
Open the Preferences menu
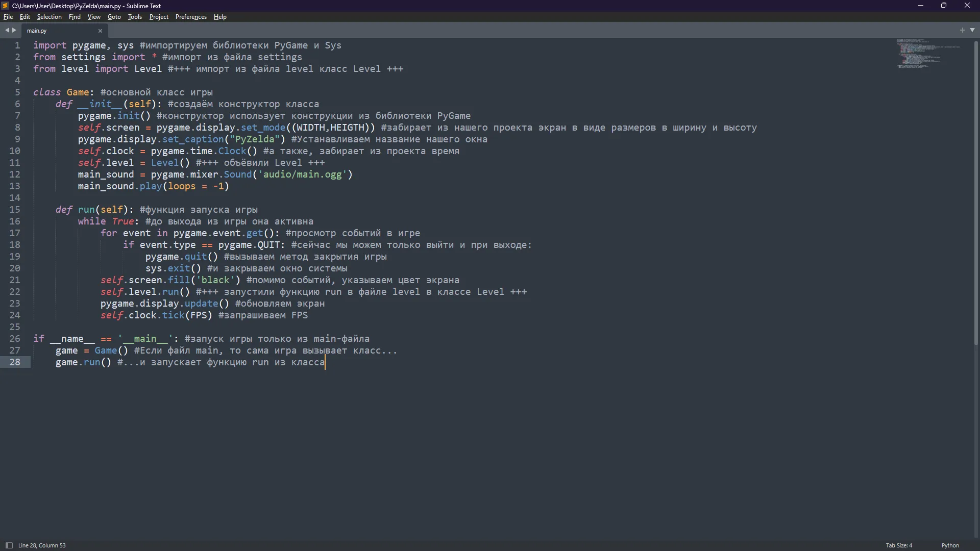pyautogui.click(x=191, y=17)
